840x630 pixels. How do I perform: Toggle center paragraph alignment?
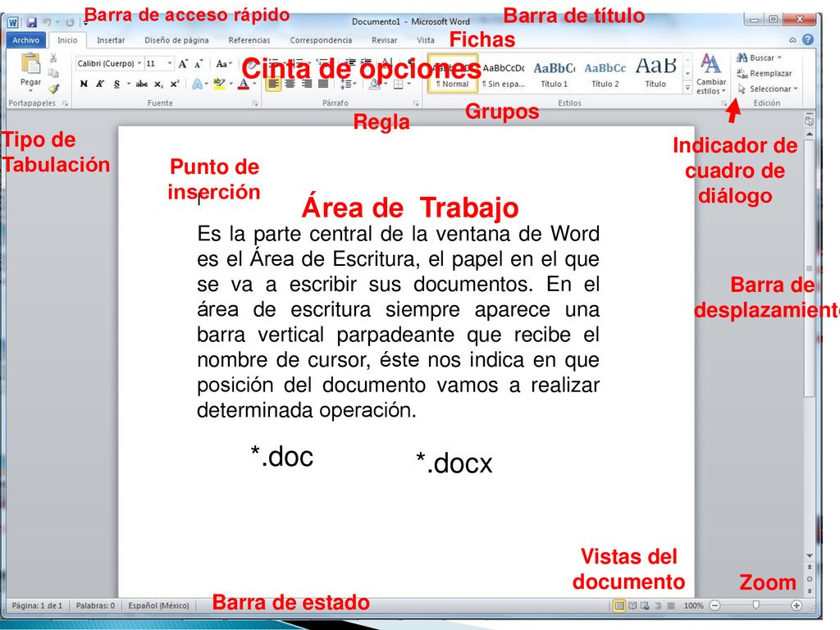click(x=290, y=84)
